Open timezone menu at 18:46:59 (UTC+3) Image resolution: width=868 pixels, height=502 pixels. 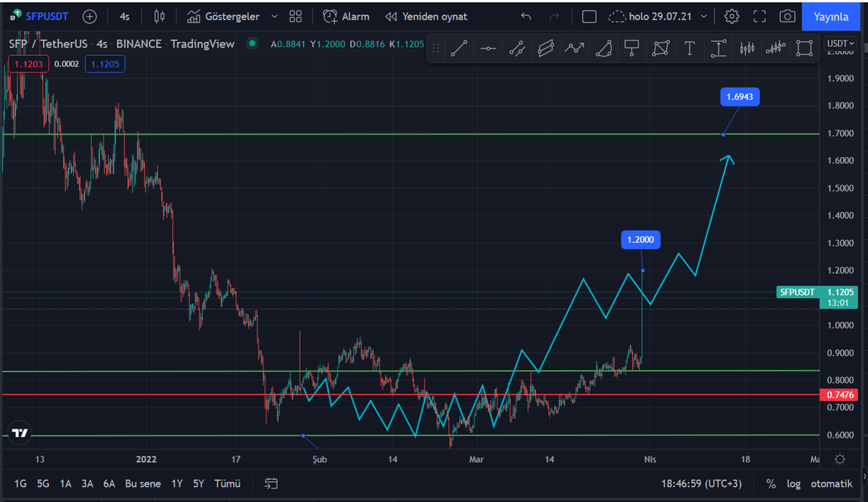pyautogui.click(x=703, y=483)
